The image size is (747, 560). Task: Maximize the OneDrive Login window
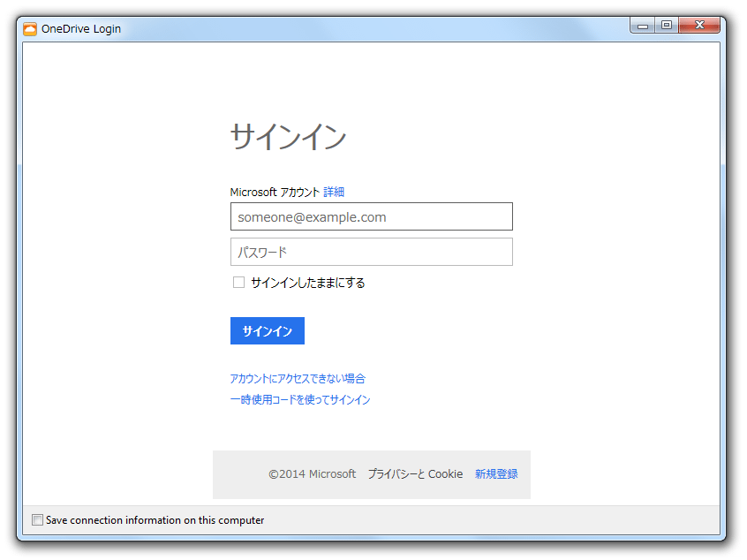pos(666,26)
